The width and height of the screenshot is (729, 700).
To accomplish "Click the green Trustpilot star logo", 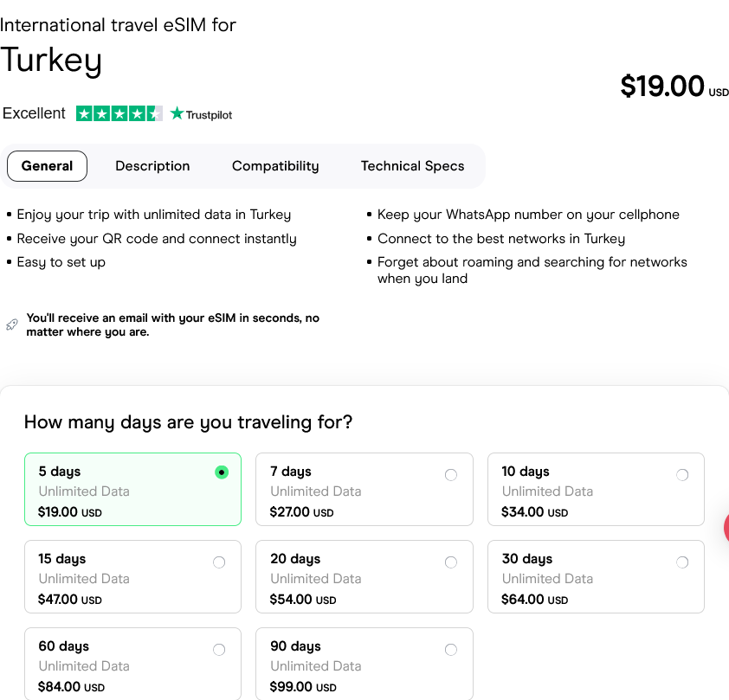I will pyautogui.click(x=177, y=112).
